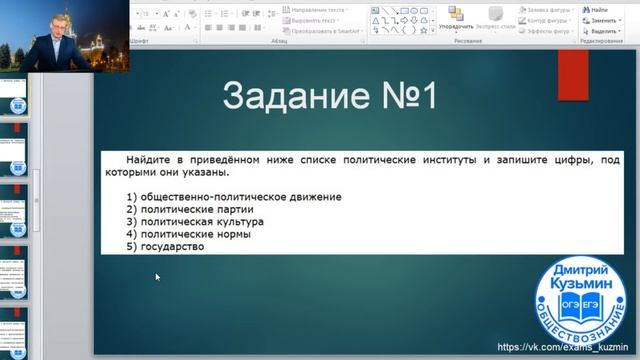Select the Text Box shape
The width and height of the screenshot is (640, 360).
375,11
